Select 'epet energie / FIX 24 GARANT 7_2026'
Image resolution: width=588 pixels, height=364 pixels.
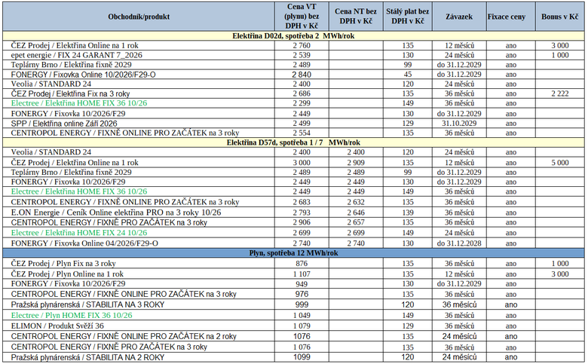coord(76,55)
